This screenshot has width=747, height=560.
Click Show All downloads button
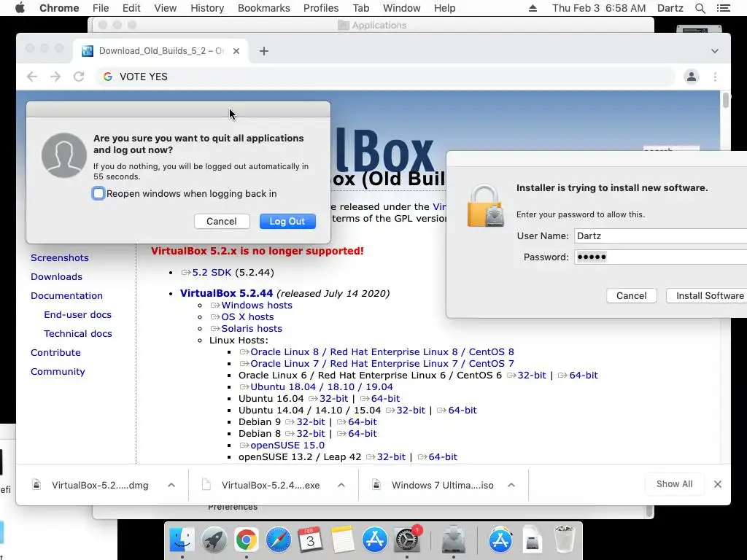[674, 484]
